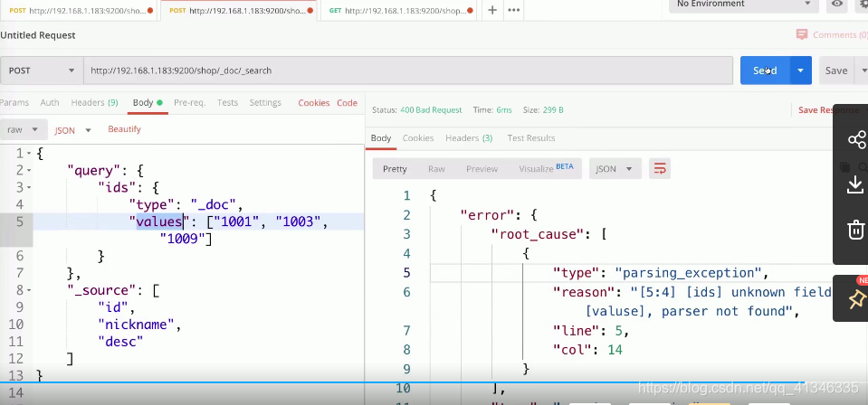Switch response view to Pretty
This screenshot has height=405, width=868.
[x=395, y=169]
